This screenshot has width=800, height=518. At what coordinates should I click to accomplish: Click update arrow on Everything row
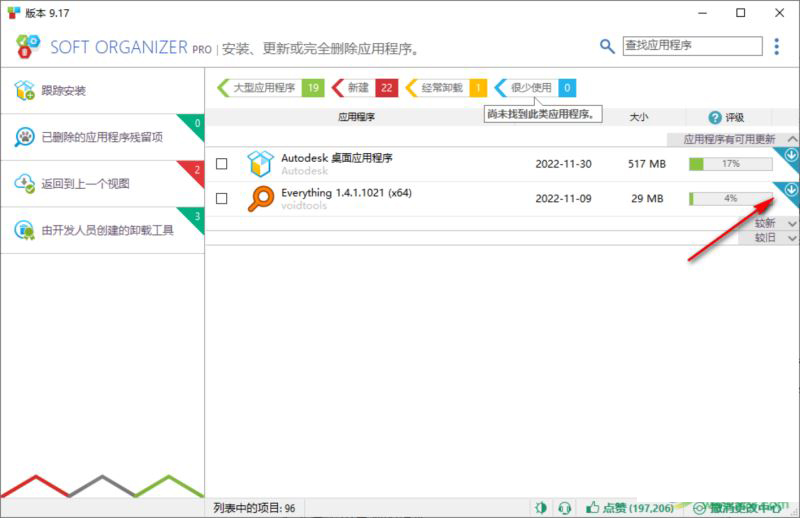coord(790,189)
